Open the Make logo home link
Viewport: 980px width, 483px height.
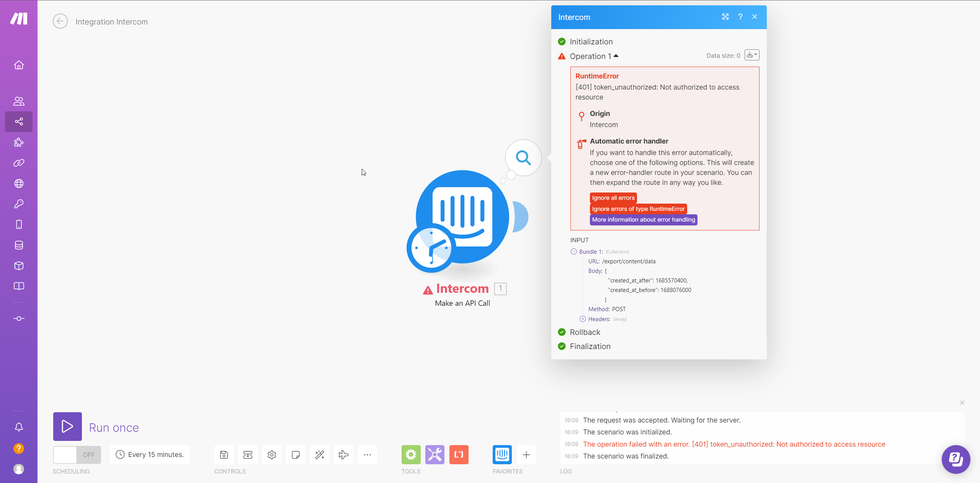pos(19,18)
